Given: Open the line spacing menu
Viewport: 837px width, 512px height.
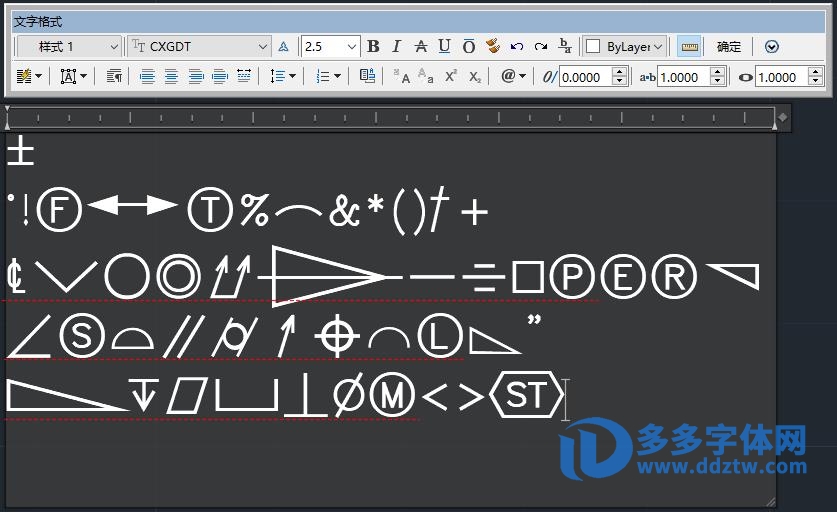Looking at the screenshot, I should (283, 76).
